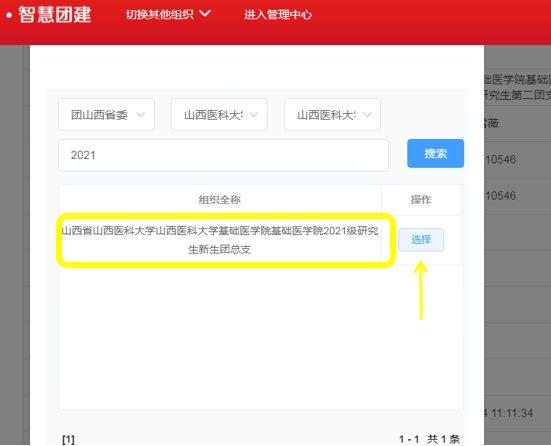Click the 研究生第二团支 text in background
This screenshot has height=446, width=551.
point(517,95)
